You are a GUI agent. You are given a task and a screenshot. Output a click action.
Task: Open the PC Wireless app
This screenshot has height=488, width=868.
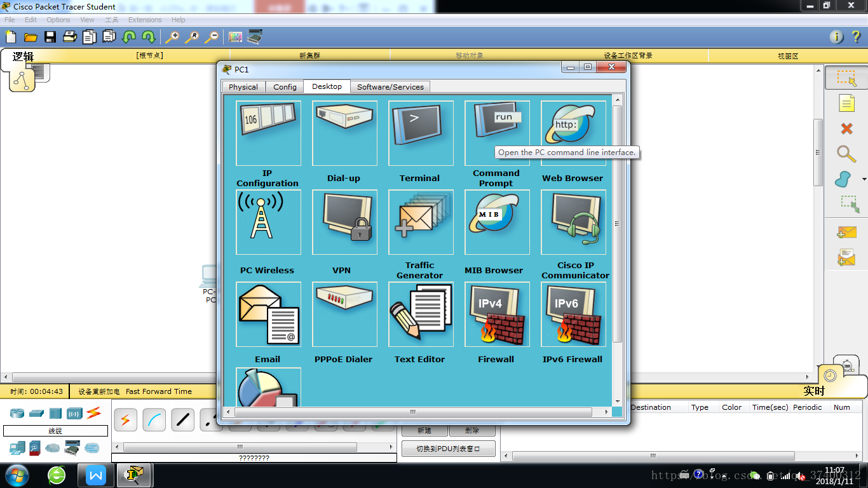268,222
